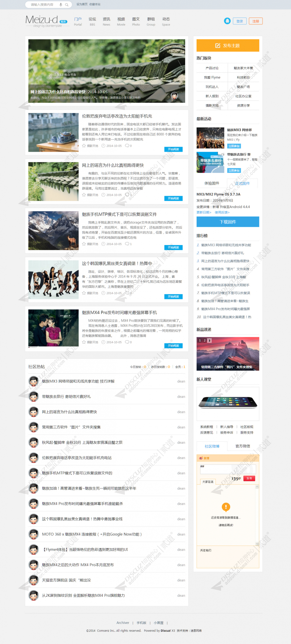Click the Weibo logo in the widget header

201,458
